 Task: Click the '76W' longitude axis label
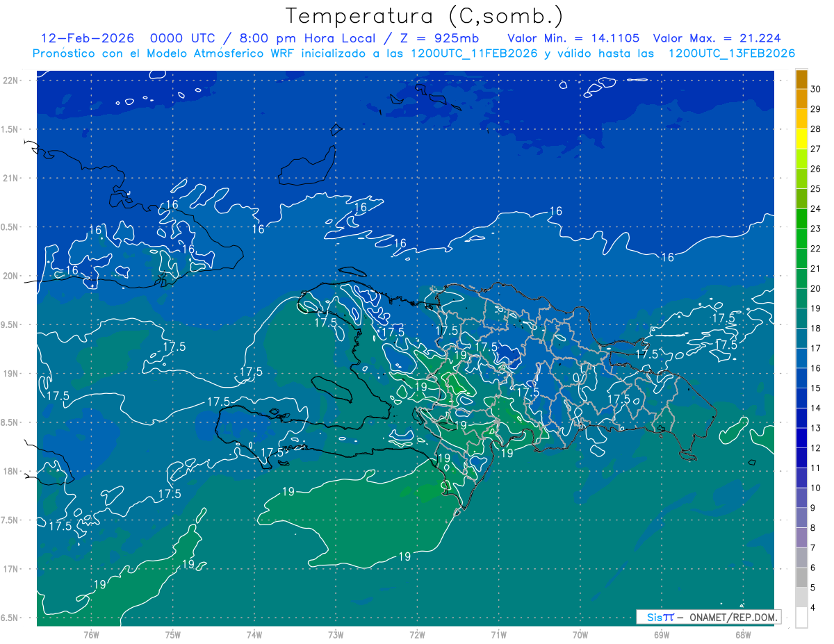[x=91, y=635]
